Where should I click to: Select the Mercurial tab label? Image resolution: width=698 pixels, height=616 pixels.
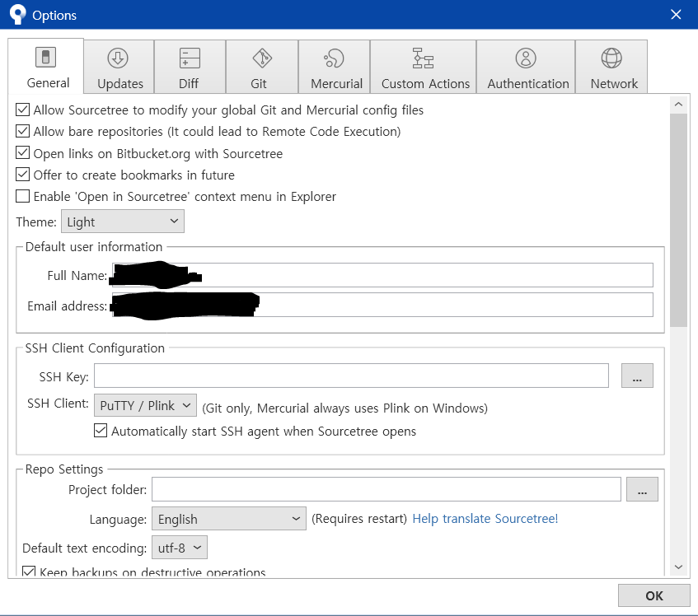336,84
